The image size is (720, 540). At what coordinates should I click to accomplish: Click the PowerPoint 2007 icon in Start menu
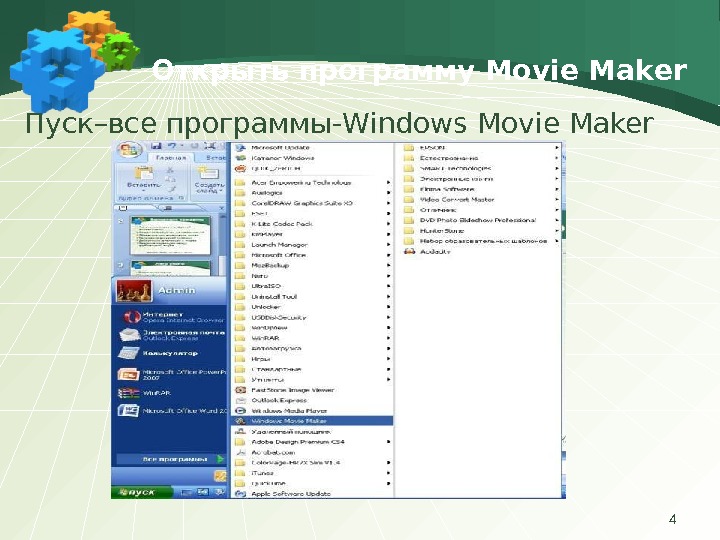point(128,375)
